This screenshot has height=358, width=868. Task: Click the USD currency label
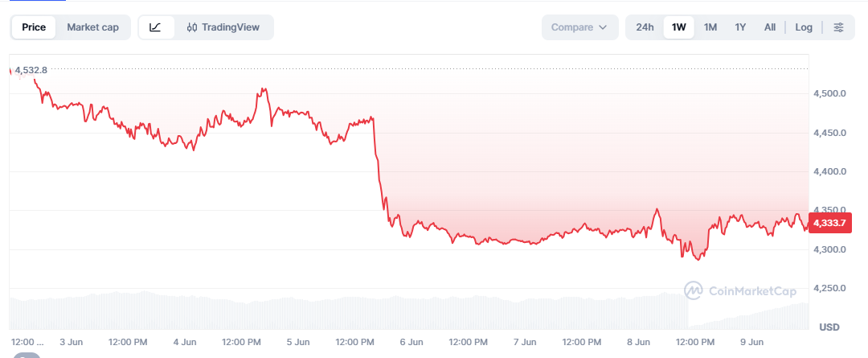[829, 327]
